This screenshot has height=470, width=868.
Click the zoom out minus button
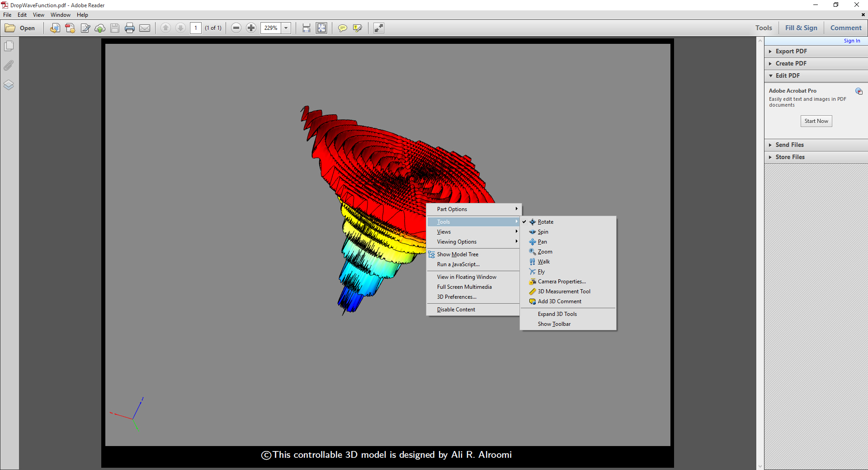click(x=236, y=28)
